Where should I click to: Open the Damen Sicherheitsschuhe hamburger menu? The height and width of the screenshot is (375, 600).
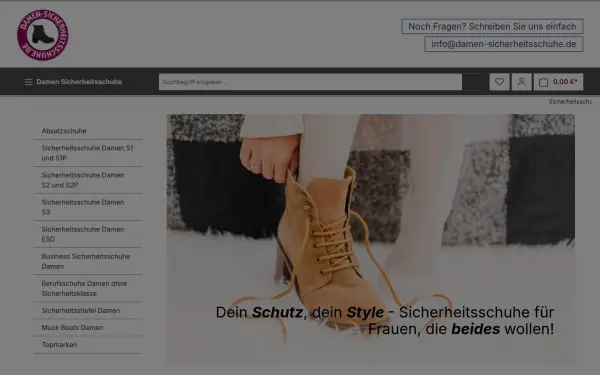pyautogui.click(x=73, y=82)
